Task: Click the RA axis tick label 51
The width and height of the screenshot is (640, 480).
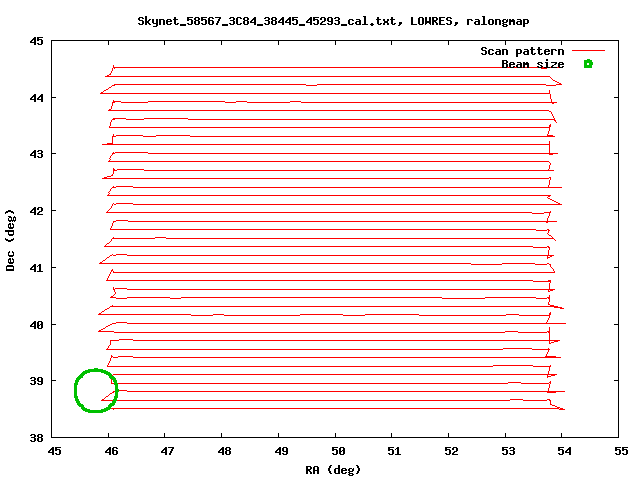Action: (x=394, y=451)
